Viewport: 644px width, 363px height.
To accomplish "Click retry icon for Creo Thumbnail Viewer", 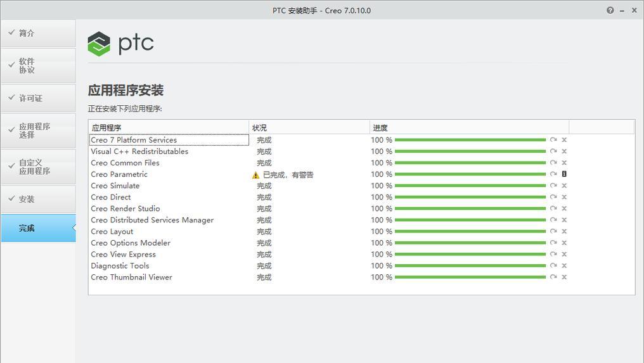I will pos(553,277).
